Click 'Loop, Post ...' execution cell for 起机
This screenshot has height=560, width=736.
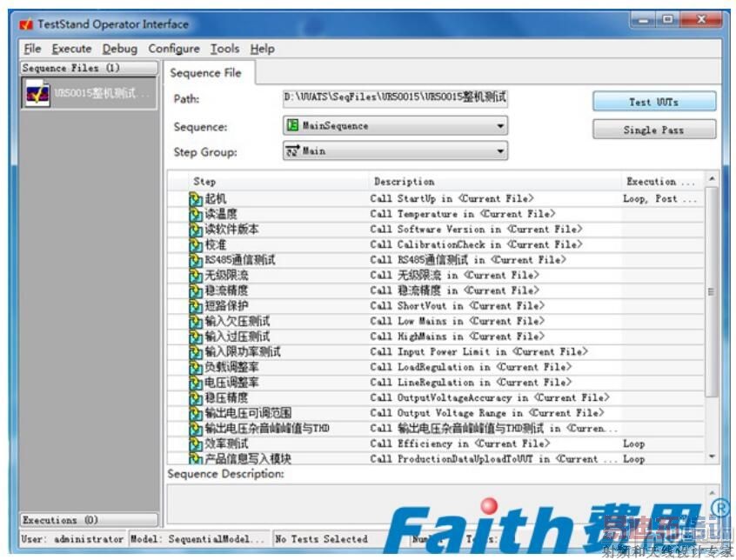[x=660, y=199]
